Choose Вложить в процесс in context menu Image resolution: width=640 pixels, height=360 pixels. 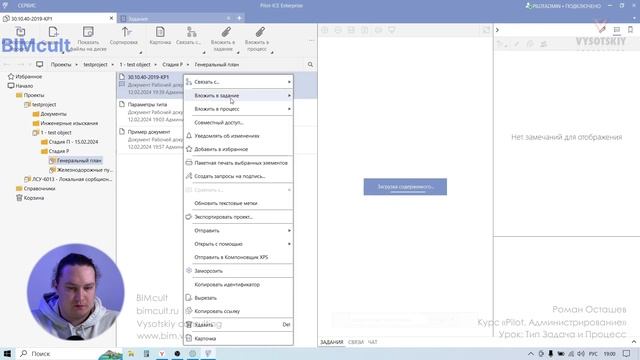tap(238, 109)
